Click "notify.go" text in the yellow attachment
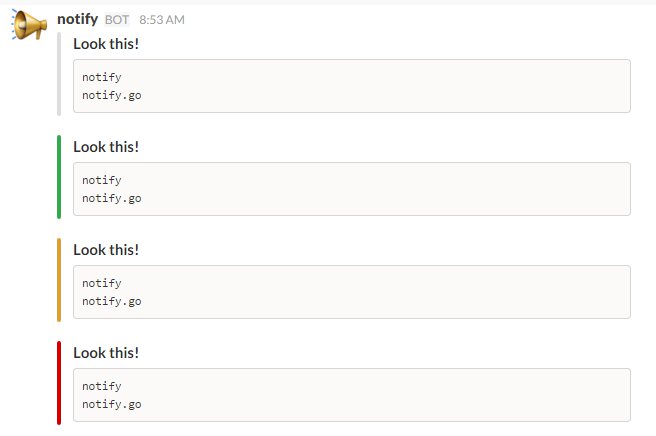This screenshot has height=436, width=656. point(112,301)
